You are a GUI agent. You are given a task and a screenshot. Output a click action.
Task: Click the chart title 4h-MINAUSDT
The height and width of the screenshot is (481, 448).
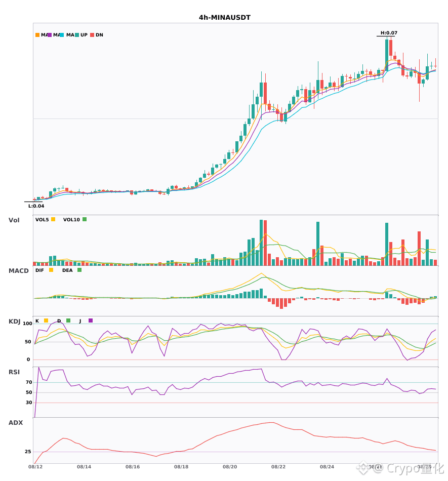click(x=225, y=18)
